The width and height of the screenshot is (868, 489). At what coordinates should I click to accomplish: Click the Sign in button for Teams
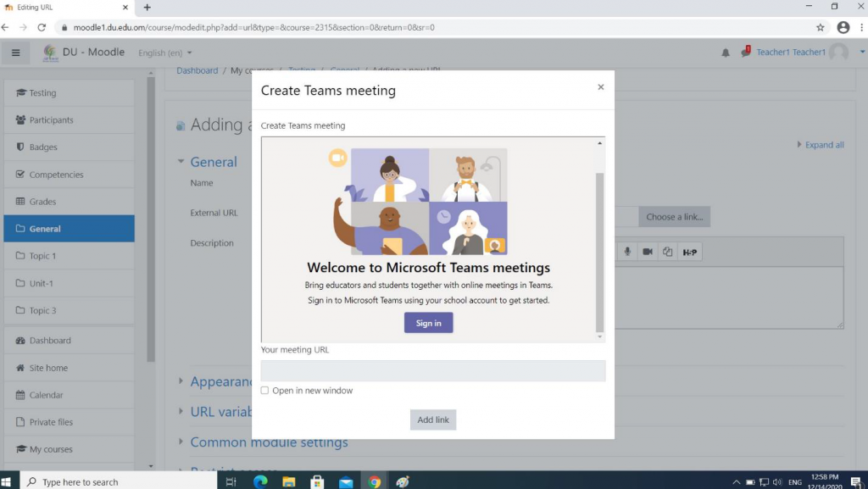coord(428,323)
